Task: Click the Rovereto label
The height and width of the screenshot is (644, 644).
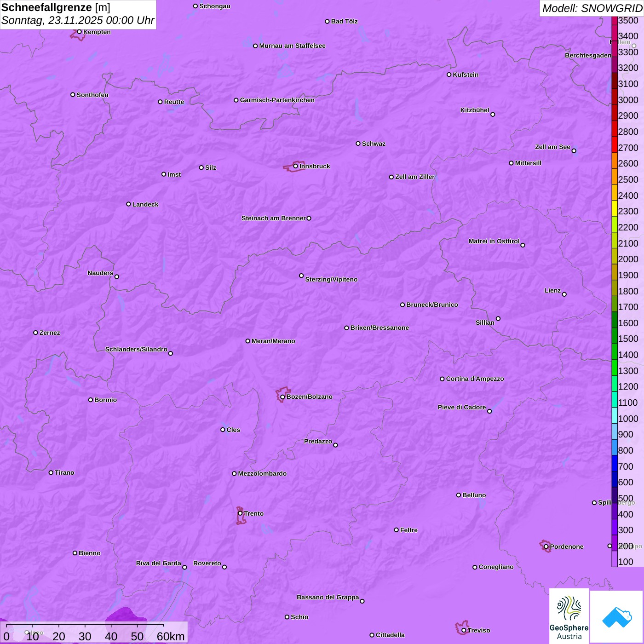Action: click(207, 563)
